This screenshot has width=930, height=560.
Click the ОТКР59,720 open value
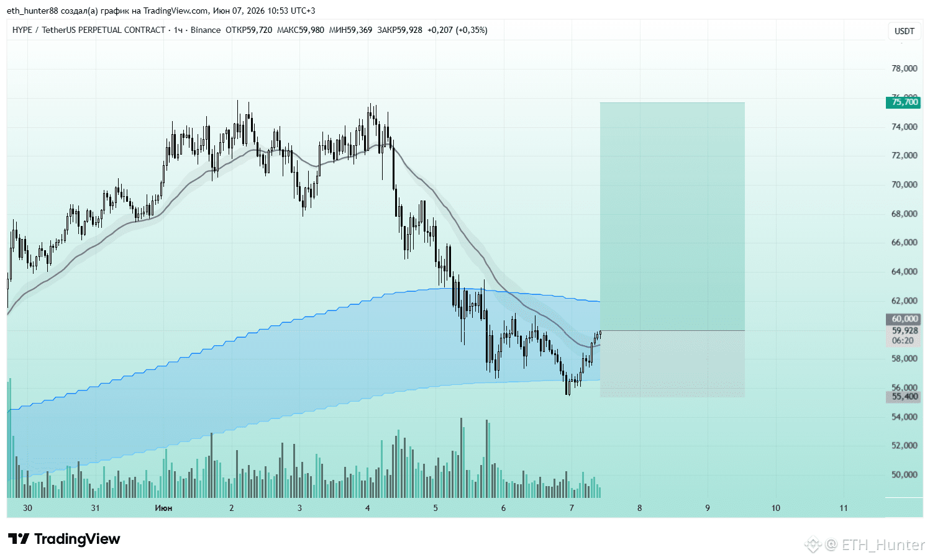click(x=248, y=30)
